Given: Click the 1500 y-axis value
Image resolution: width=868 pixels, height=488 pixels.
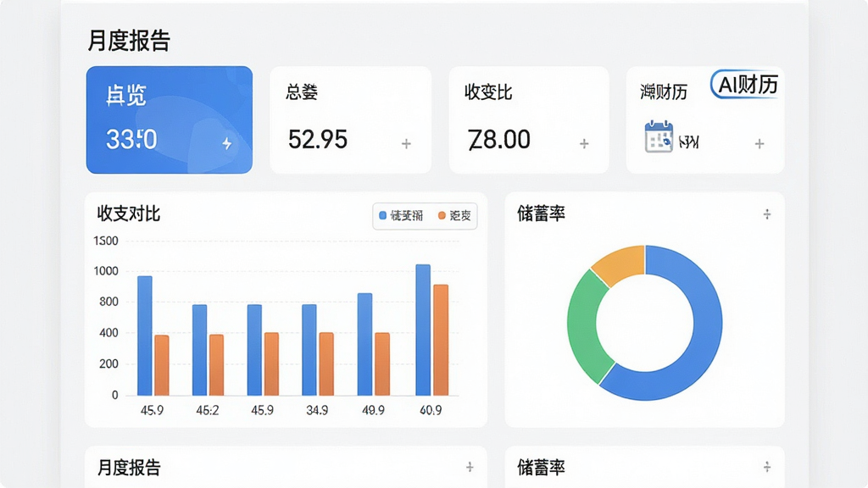Looking at the screenshot, I should coord(106,241).
